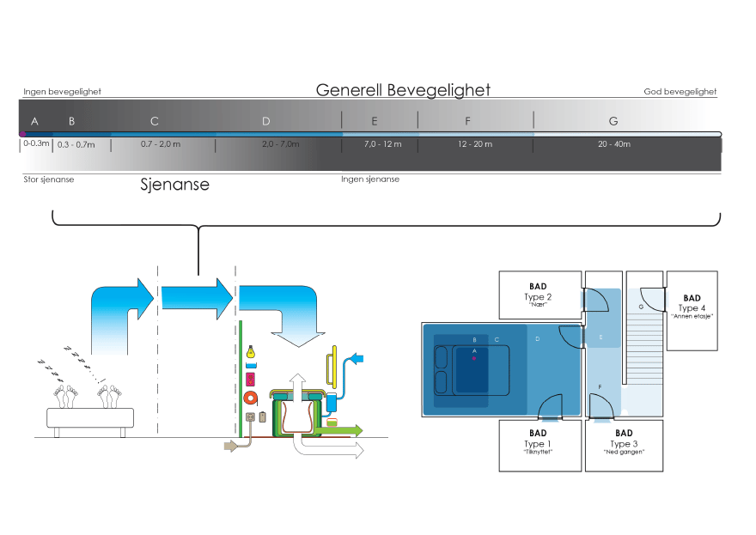Click the magenta dot at scale start
This screenshot has width=756, height=535.
[x=21, y=134]
